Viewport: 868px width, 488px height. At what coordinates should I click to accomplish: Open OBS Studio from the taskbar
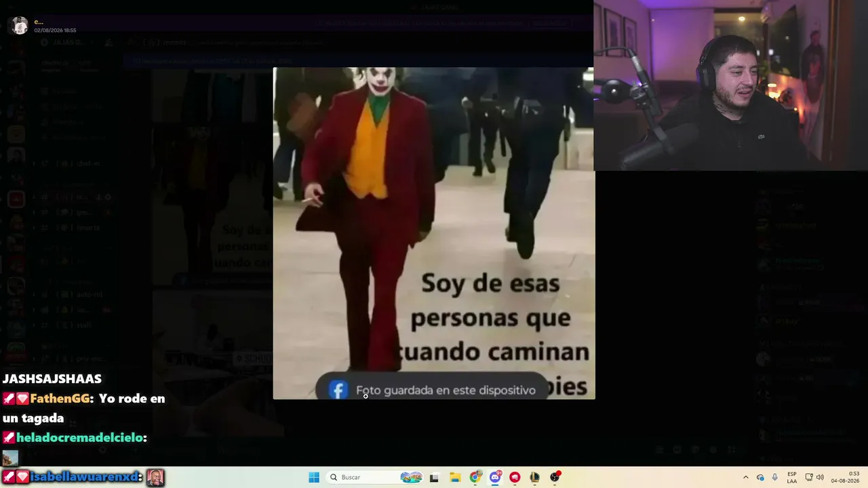click(555, 477)
